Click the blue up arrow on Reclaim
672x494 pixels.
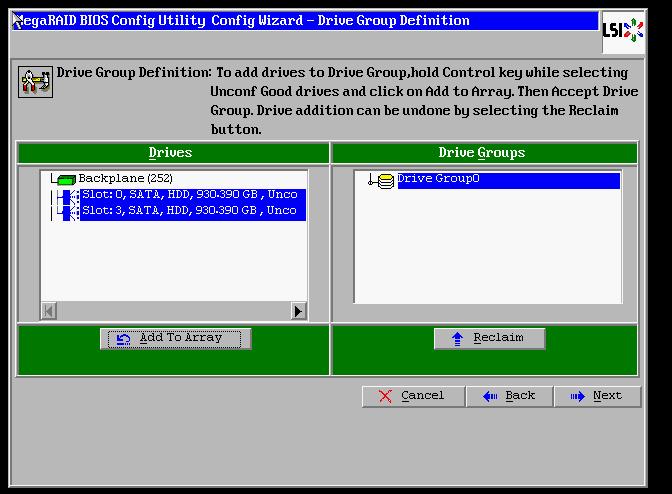click(x=457, y=339)
